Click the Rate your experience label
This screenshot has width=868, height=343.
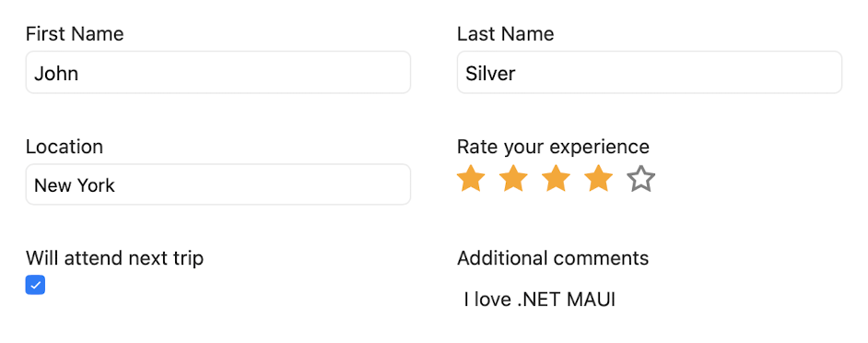click(x=553, y=147)
